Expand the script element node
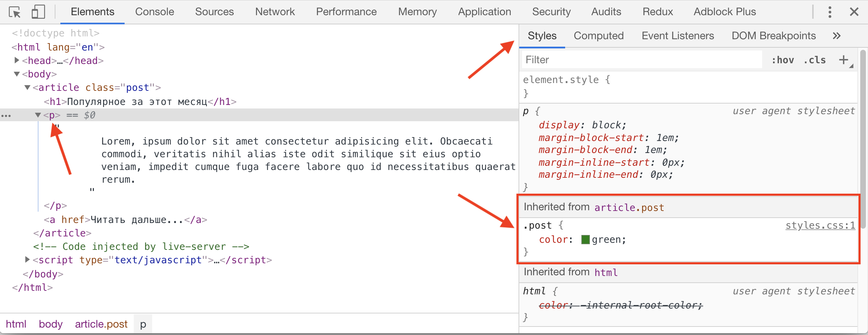The image size is (868, 335). (27, 260)
